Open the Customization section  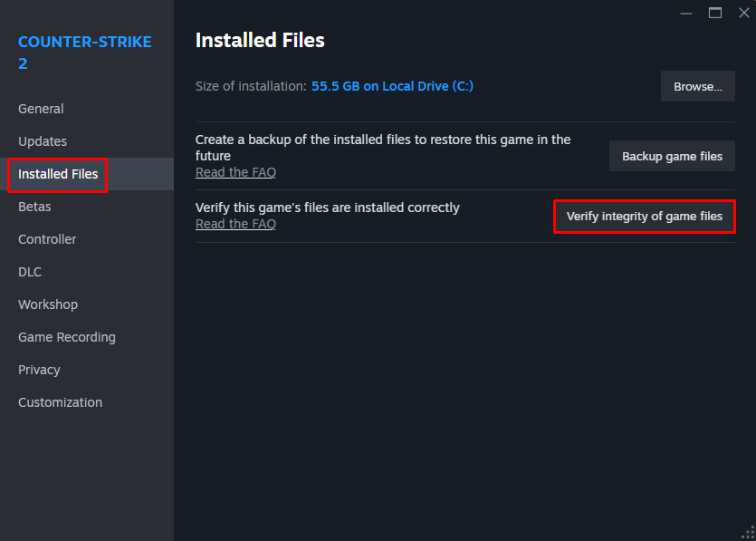click(x=60, y=401)
